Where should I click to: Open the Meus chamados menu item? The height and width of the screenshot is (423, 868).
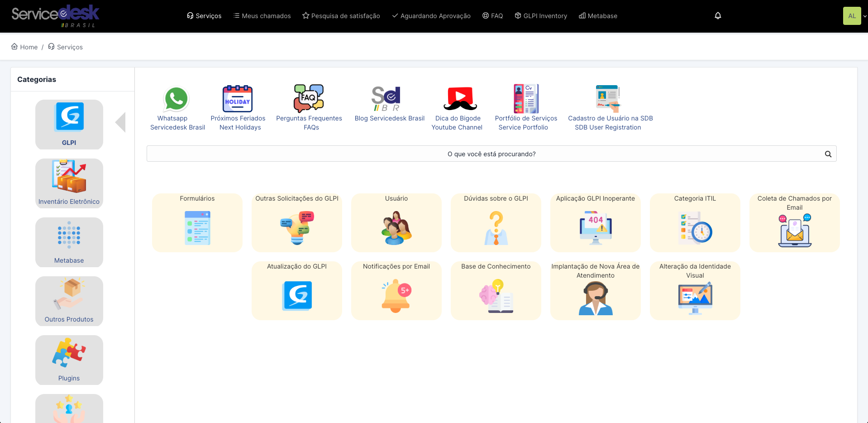[262, 15]
